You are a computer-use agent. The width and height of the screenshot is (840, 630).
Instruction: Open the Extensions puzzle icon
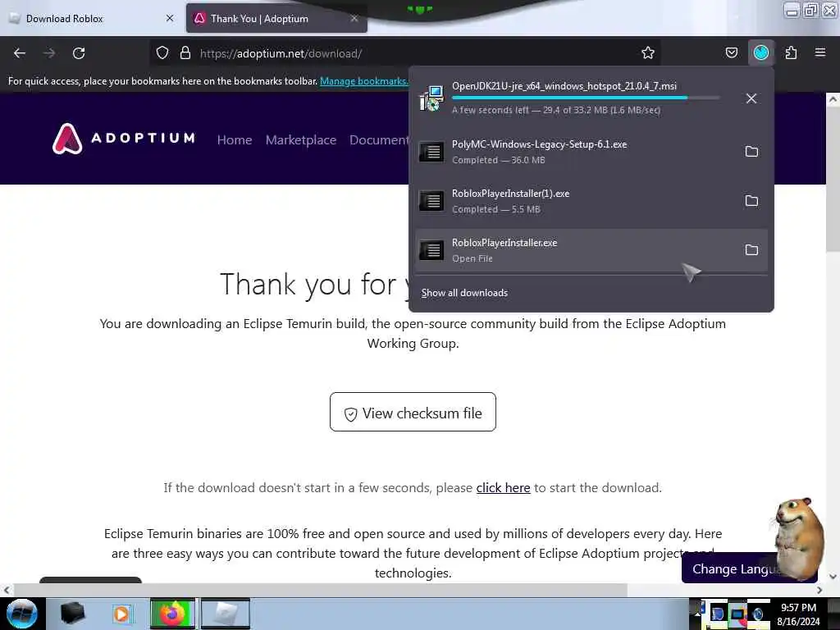pos(791,53)
